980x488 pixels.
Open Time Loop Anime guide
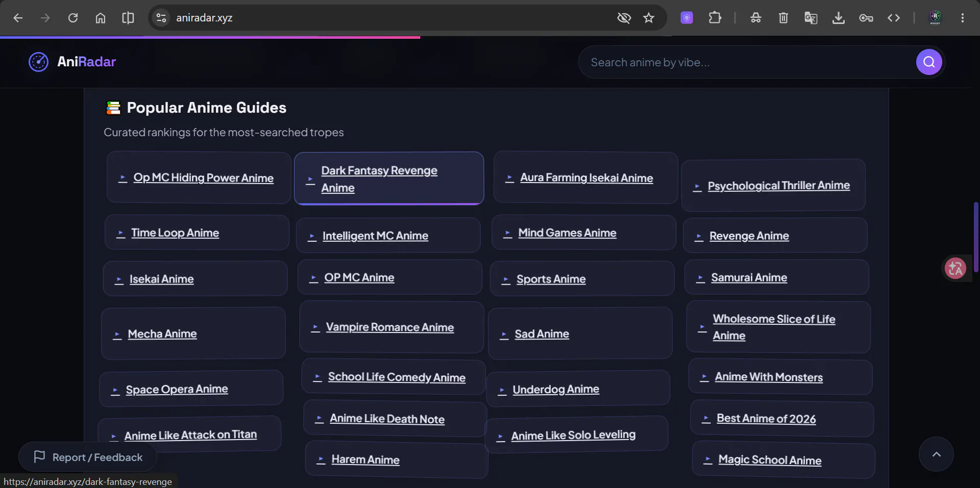tap(197, 233)
